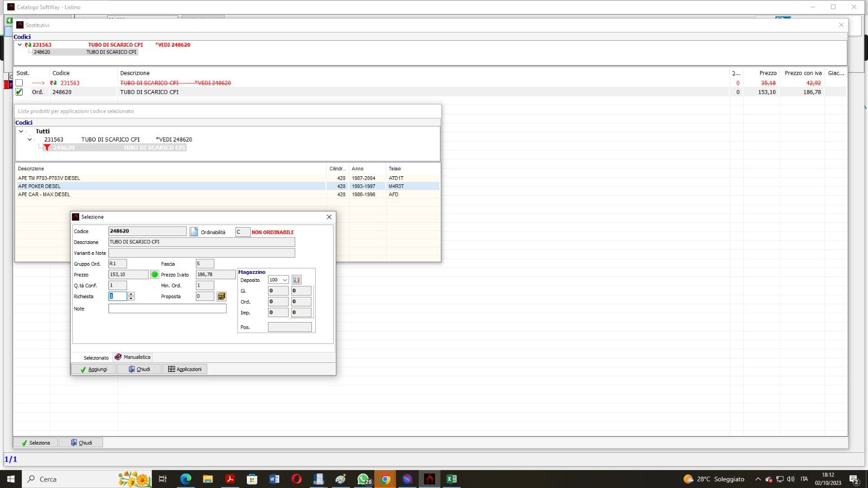Open WhatsApp from the taskbar
This screenshot has width=868, height=488.
pos(363,479)
